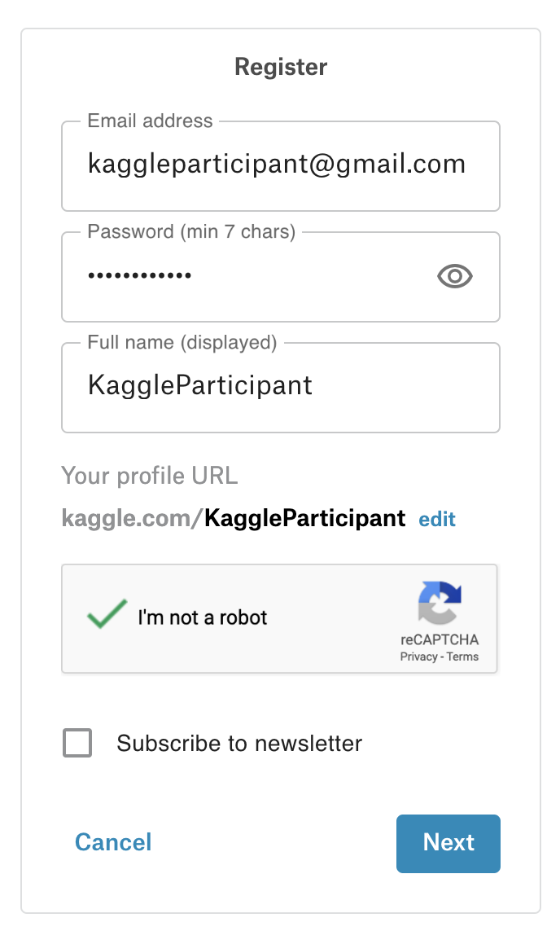Click the reCAPTCHA logo icon
Screen dimensions: 560x931
440,603
